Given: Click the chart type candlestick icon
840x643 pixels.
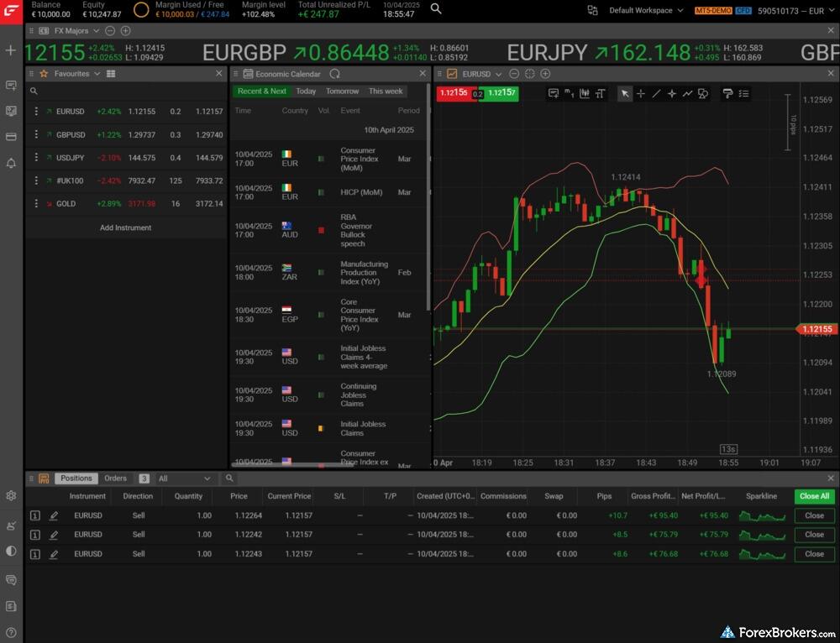Looking at the screenshot, I should tap(584, 94).
